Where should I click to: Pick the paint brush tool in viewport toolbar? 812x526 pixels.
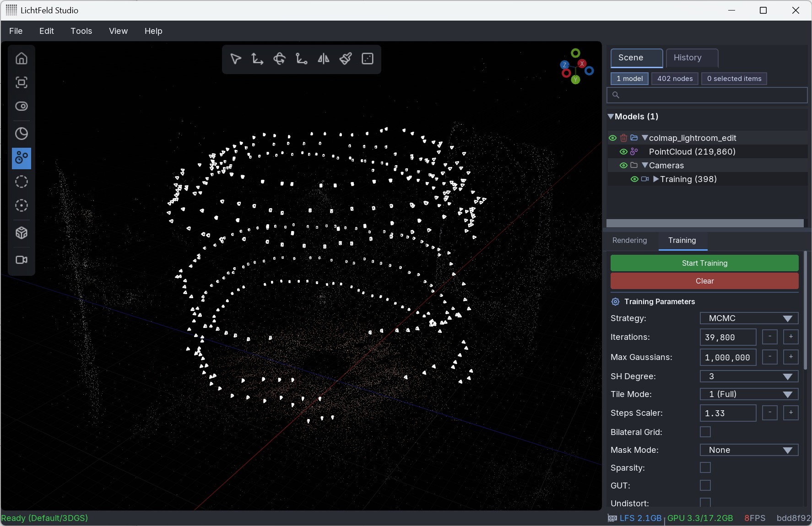(x=346, y=59)
